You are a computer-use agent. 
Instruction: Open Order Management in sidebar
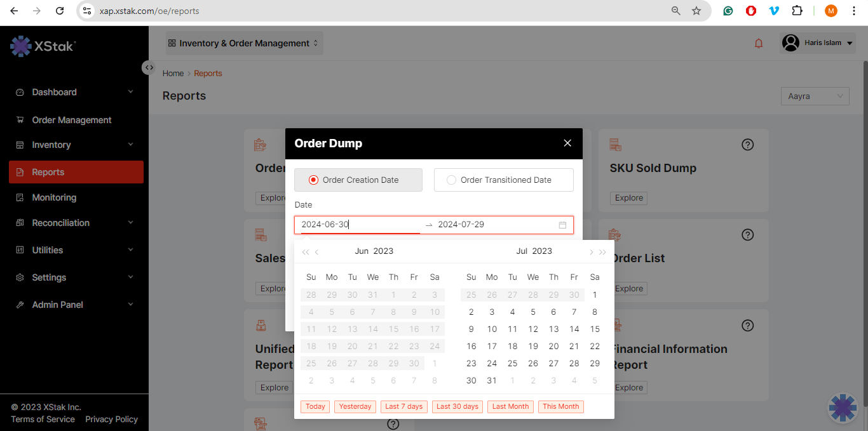tap(71, 120)
